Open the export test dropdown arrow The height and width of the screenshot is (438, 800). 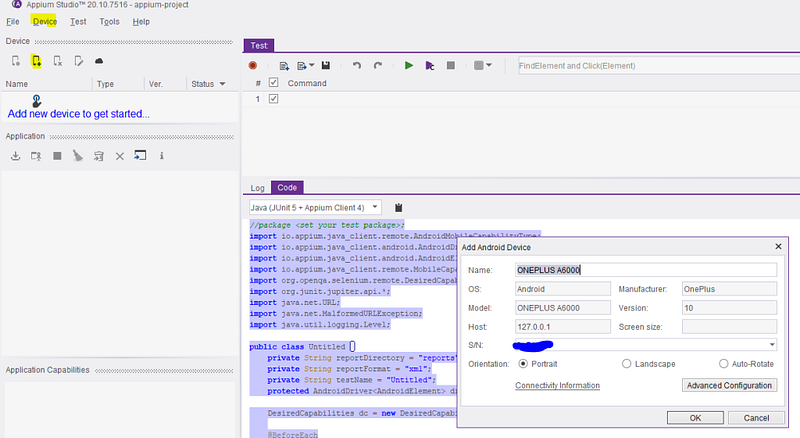pyautogui.click(x=312, y=65)
